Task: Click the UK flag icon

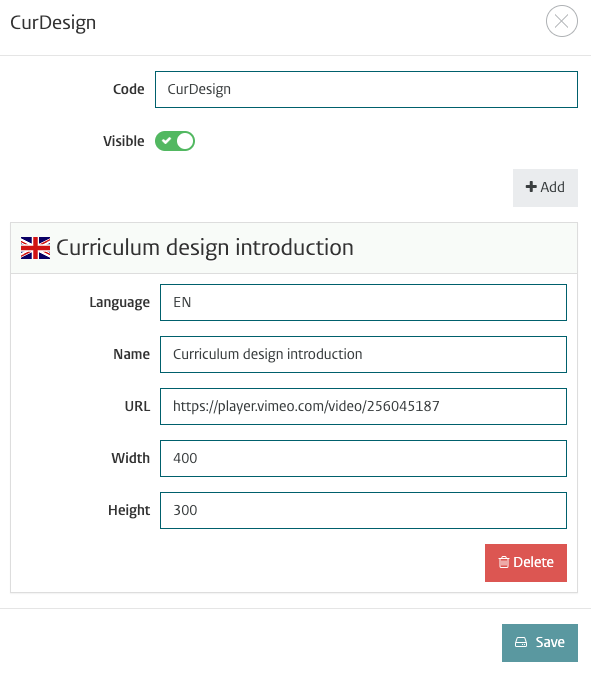Action: click(x=35, y=248)
